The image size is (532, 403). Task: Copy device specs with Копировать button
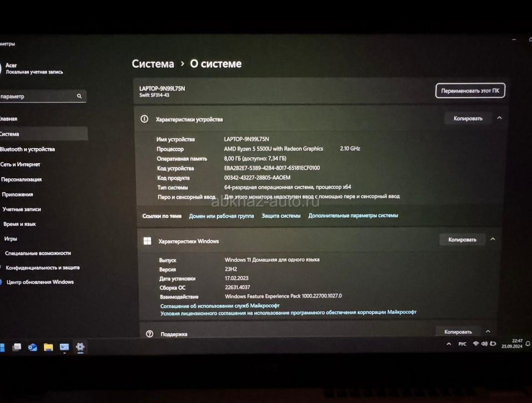(468, 118)
